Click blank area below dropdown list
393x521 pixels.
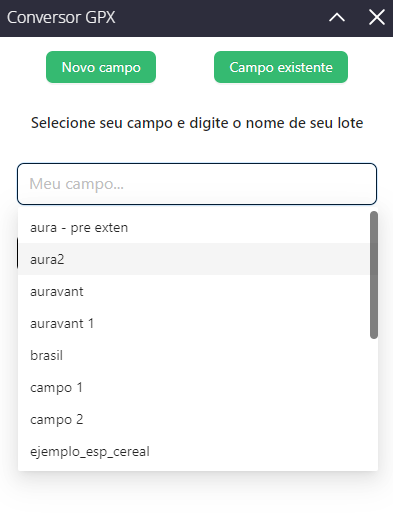tap(197, 497)
